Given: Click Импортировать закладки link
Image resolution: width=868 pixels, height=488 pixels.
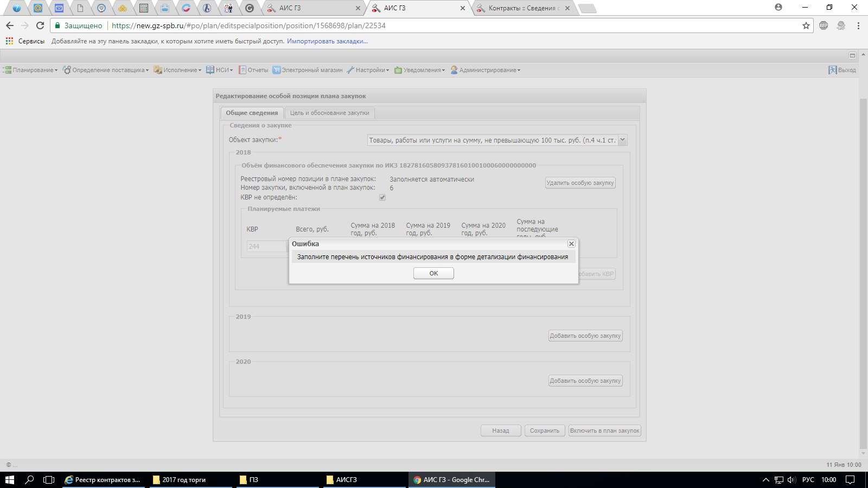Looking at the screenshot, I should tap(327, 41).
